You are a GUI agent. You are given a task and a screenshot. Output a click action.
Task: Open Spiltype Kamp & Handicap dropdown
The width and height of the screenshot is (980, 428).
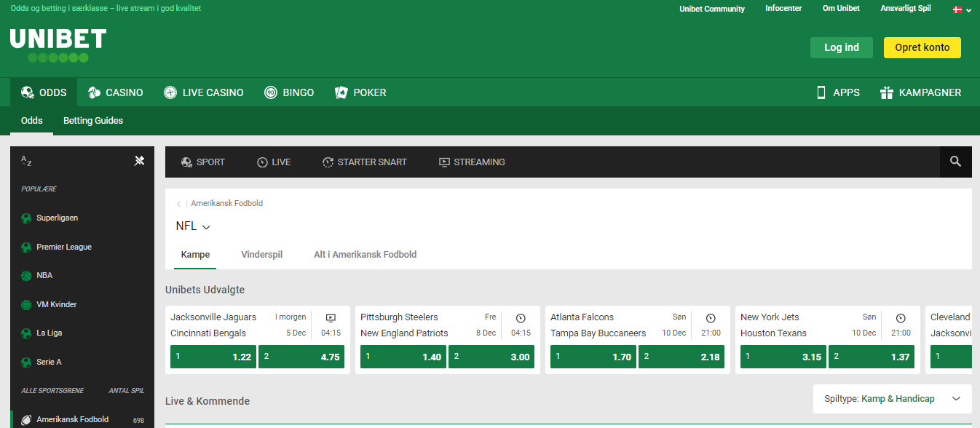[893, 399]
